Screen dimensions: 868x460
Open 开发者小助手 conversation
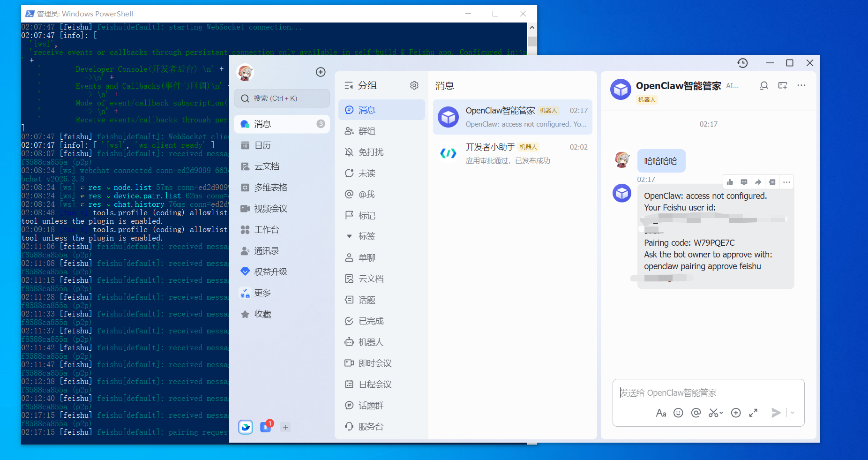click(512, 153)
